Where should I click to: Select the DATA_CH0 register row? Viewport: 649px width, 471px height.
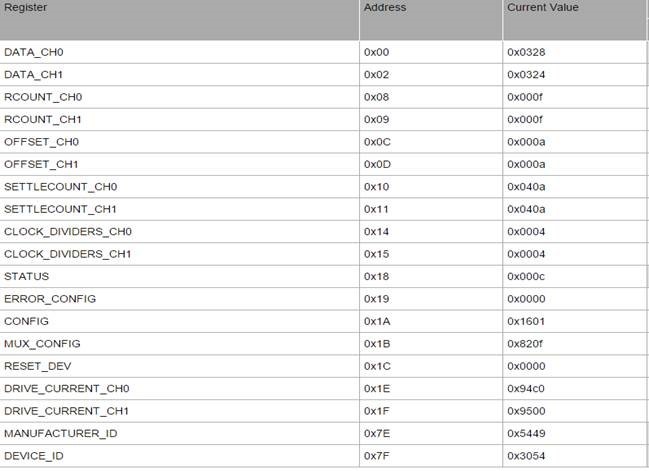point(323,52)
